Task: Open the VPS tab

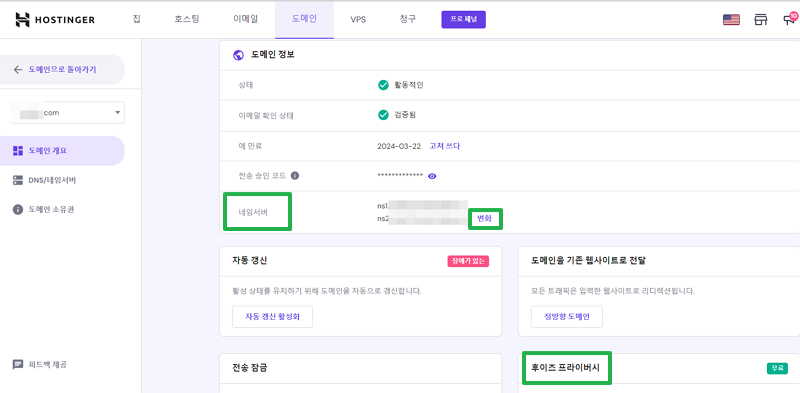Action: pyautogui.click(x=358, y=20)
